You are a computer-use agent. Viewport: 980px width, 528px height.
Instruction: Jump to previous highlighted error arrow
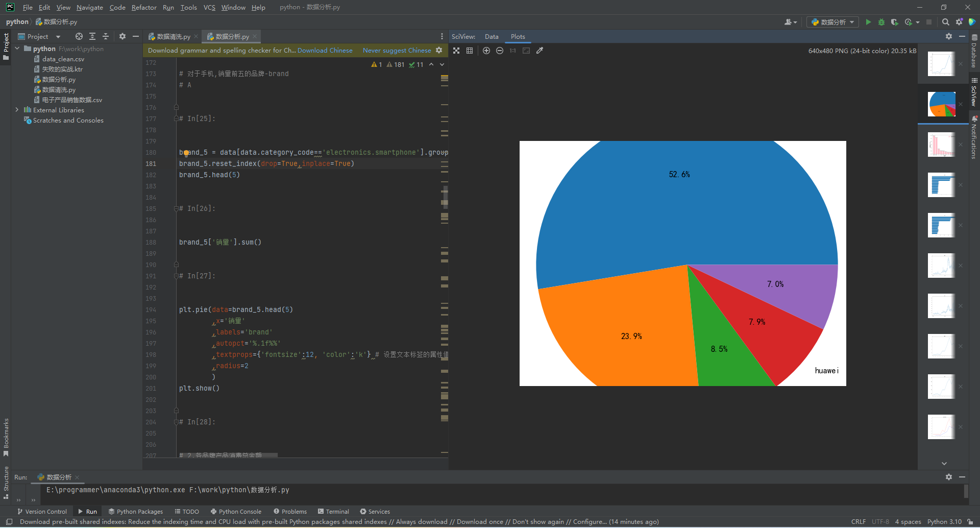(431, 64)
